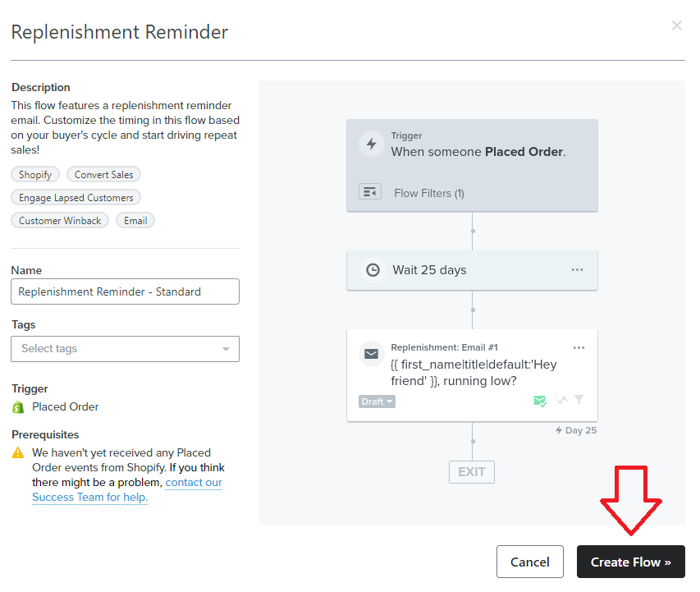Click the envelope icon on Email #1
Image resolution: width=700 pixels, height=592 pixels.
[372, 355]
